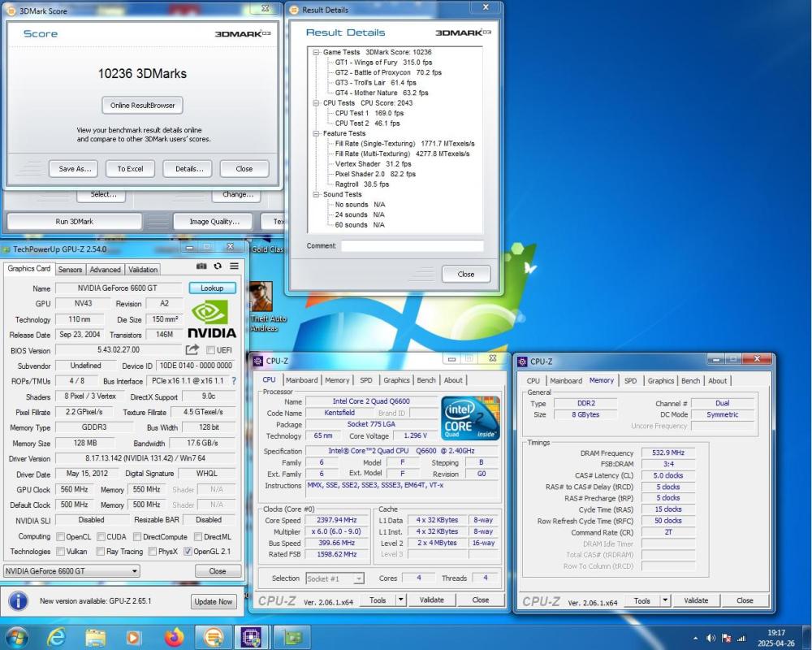Capture a screenshot with the GPU-Z camera icon
812x650 pixels.
coord(201,266)
